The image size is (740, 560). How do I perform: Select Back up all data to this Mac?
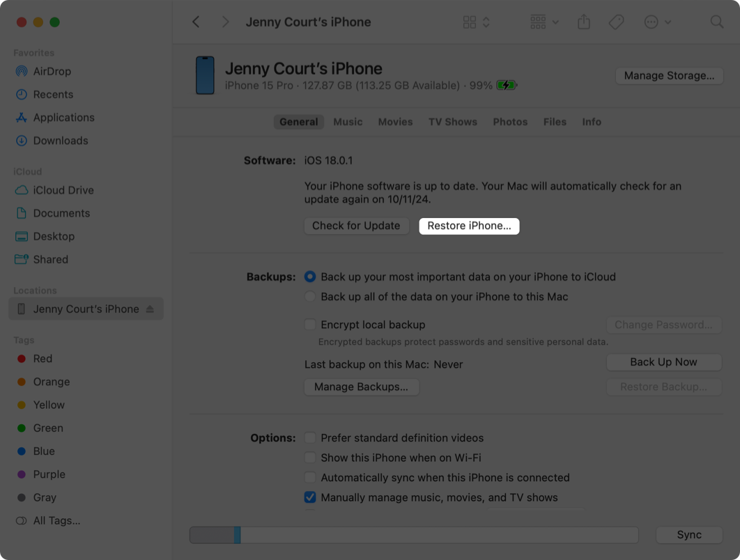tap(310, 297)
